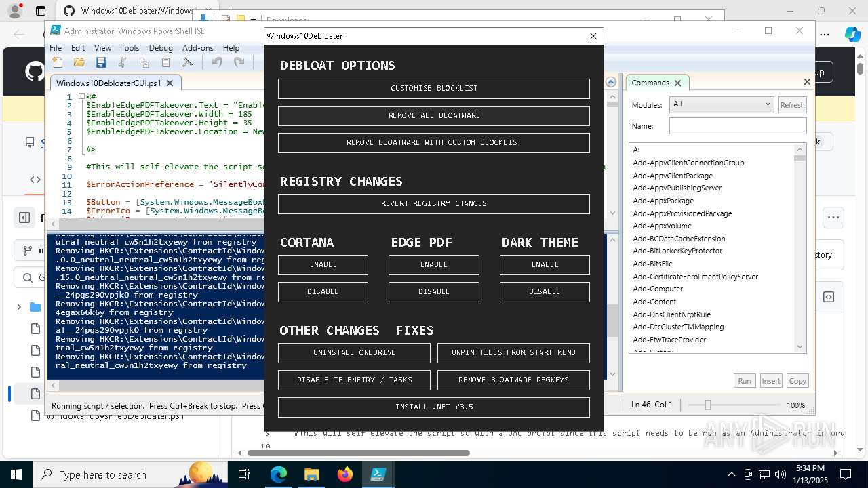Click New script icon in PowerShell ISE toolbar
The image size is (868, 488).
click(58, 62)
